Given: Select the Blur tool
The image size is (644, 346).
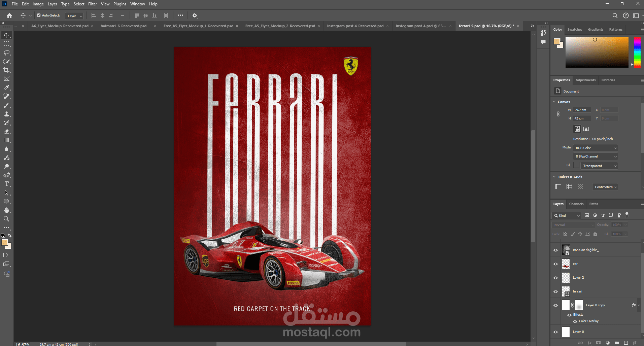Looking at the screenshot, I should point(6,149).
